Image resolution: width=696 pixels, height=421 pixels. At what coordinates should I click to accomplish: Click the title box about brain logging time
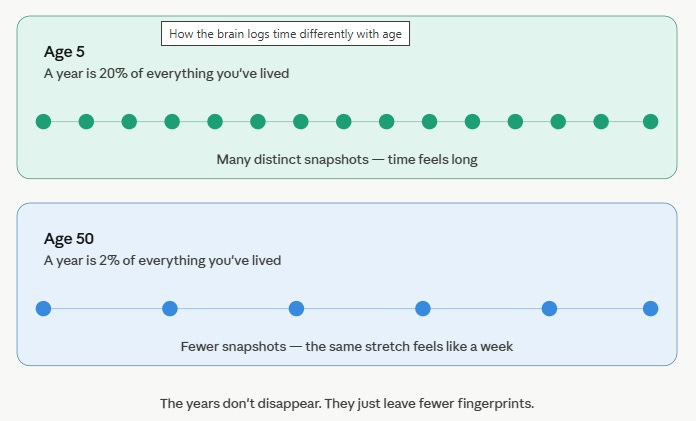coord(285,34)
